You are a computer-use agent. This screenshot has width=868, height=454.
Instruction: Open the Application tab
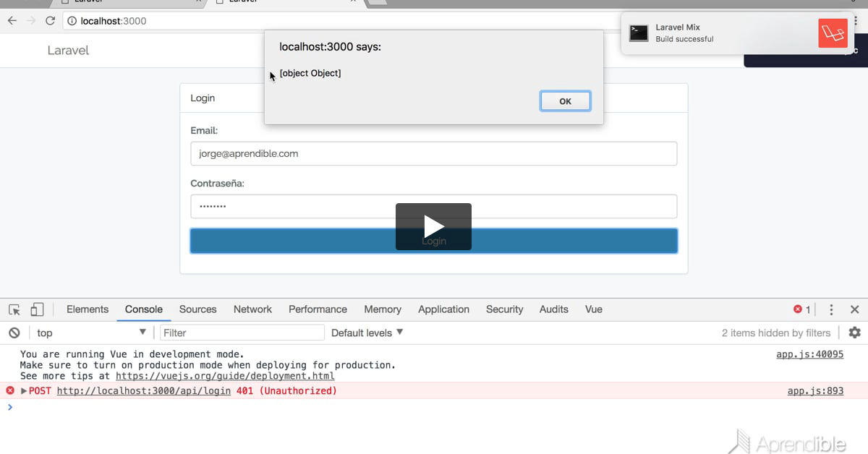click(443, 309)
